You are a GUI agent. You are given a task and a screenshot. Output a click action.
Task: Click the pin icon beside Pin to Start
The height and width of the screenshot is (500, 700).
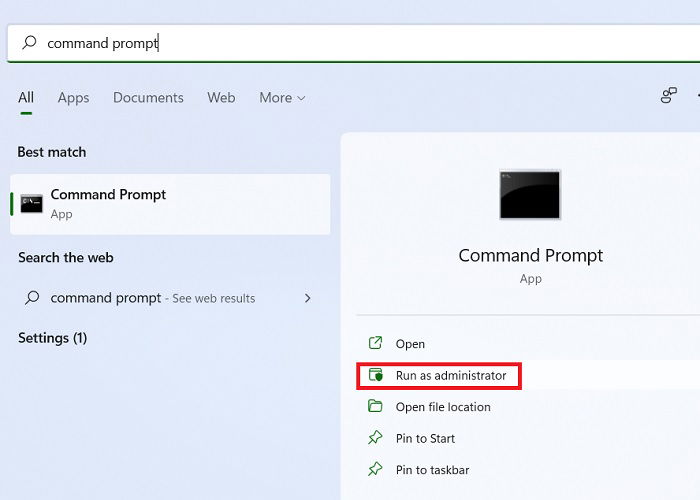pyautogui.click(x=375, y=438)
